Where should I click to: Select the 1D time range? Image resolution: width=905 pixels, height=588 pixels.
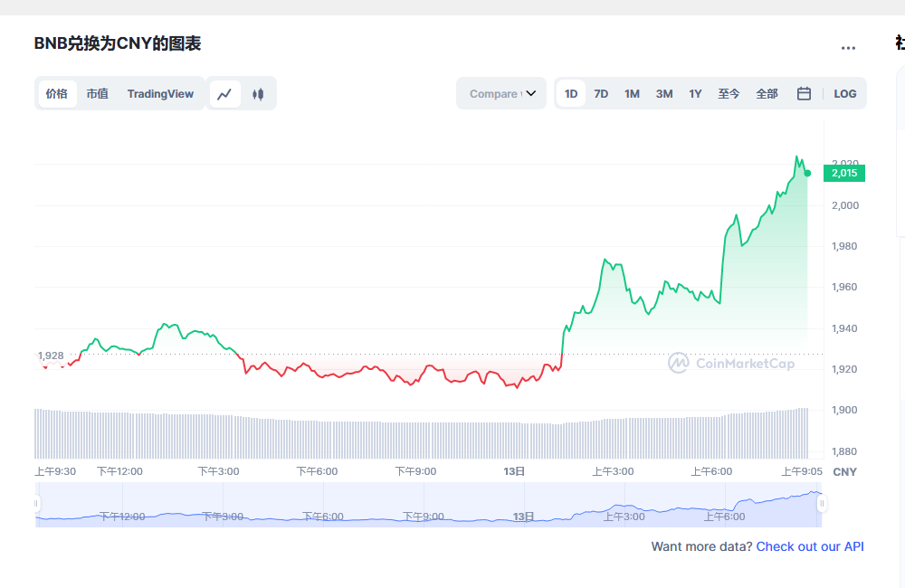click(571, 94)
